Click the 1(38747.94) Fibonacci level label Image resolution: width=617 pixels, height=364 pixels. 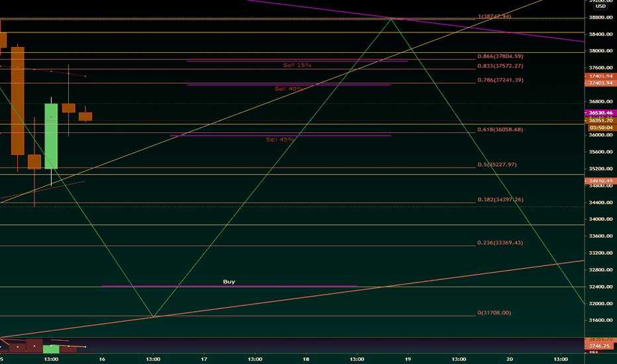495,17
